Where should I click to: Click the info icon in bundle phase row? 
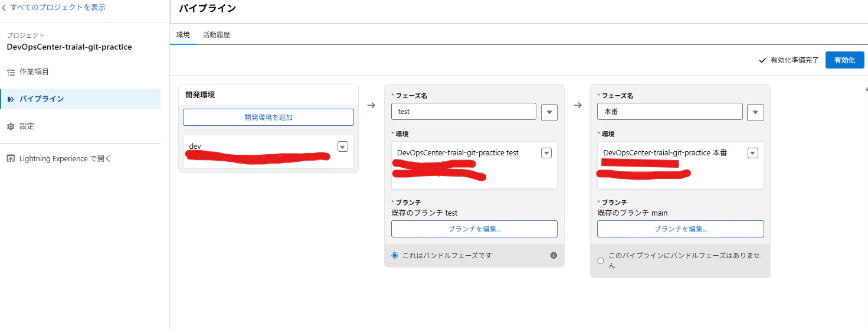point(553,256)
